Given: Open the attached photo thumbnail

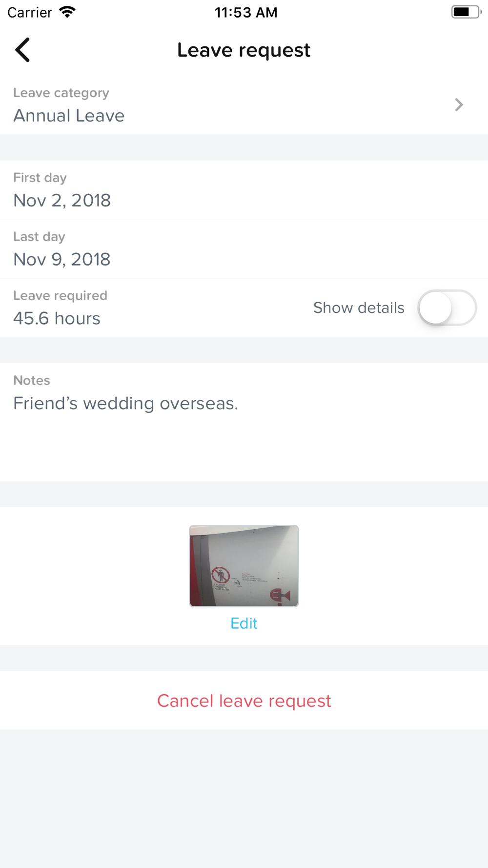Looking at the screenshot, I should [244, 566].
